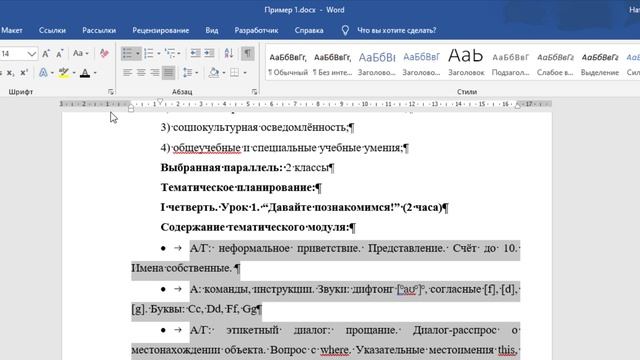This screenshot has width=640, height=360.
Task: Click the font size field showing 14
Action: (x=13, y=53)
